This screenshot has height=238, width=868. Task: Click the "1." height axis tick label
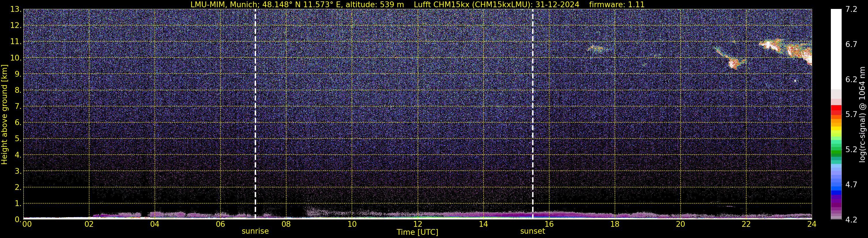click(x=18, y=203)
